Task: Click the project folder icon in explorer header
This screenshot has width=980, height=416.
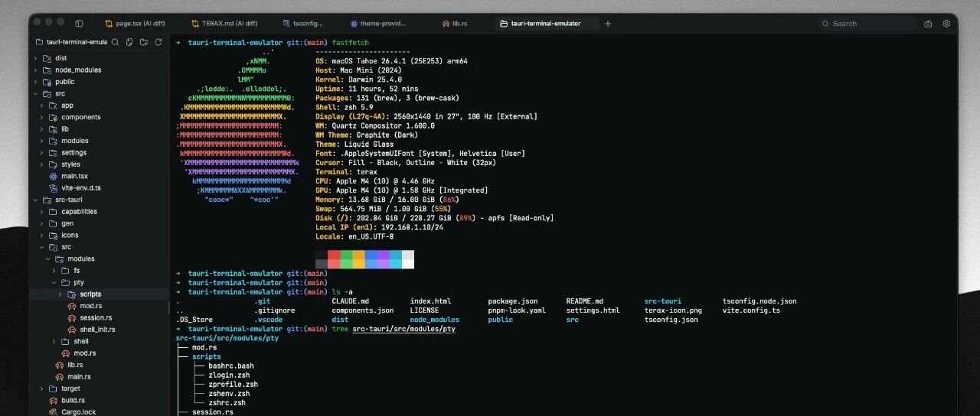Action: pos(40,42)
